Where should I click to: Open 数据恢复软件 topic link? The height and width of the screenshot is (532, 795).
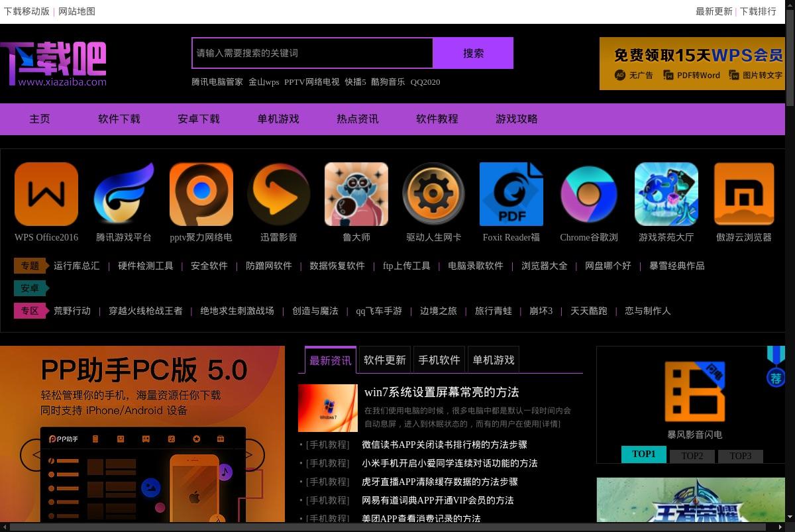tap(337, 266)
